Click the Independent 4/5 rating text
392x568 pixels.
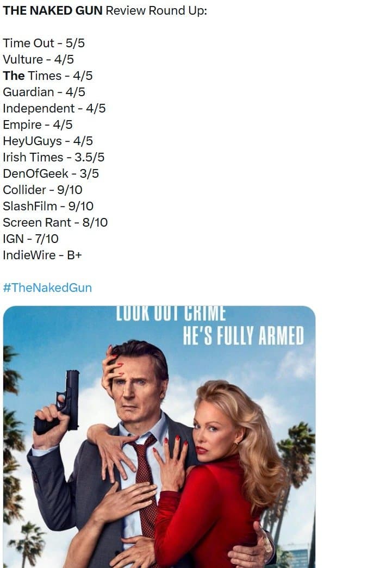(x=54, y=109)
